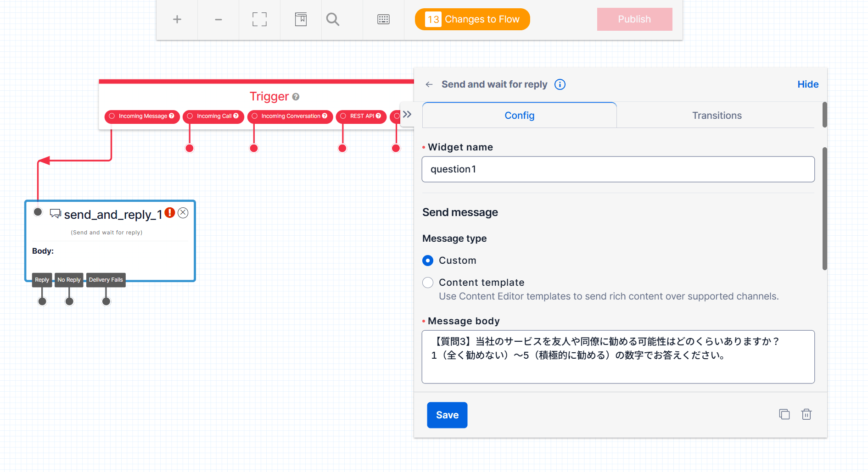Click the Reply output connector dot
868x472 pixels.
(x=42, y=301)
